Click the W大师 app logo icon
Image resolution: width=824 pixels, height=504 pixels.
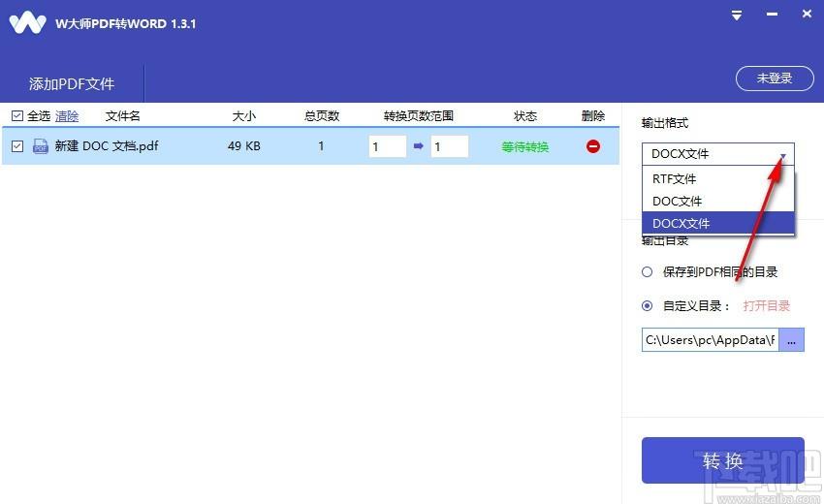(x=27, y=23)
